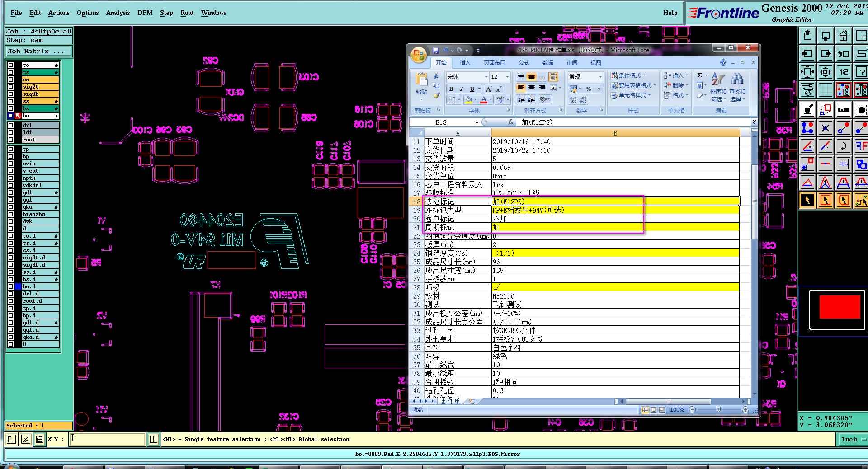Viewport: 868px width, 469px height.
Task: Click the Bold button in Excel ribbon
Action: [x=451, y=89]
